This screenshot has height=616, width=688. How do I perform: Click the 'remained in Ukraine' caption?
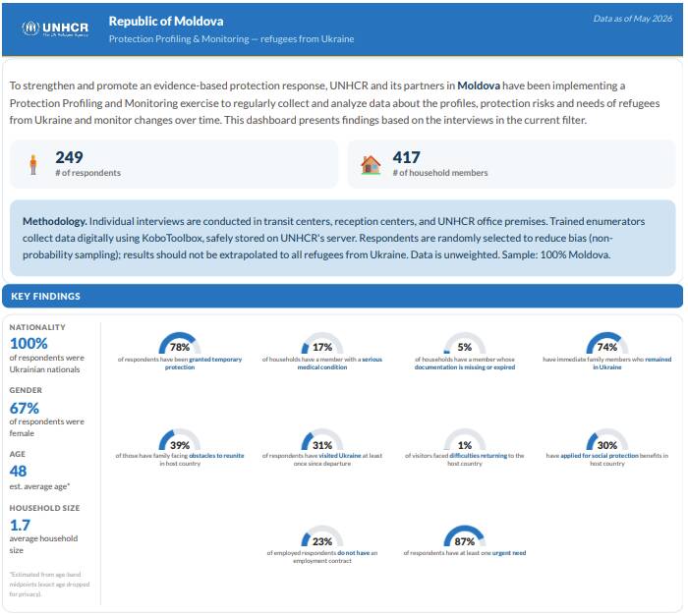(607, 364)
